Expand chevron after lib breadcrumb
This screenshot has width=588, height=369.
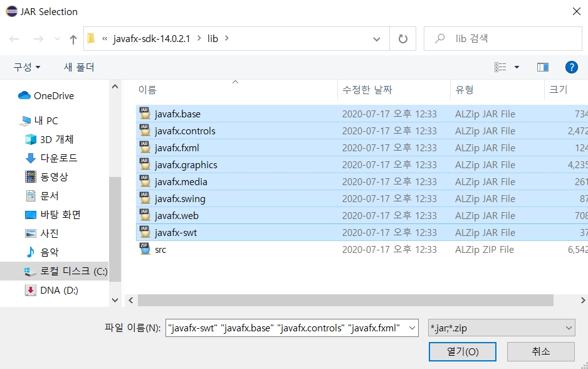pos(226,38)
